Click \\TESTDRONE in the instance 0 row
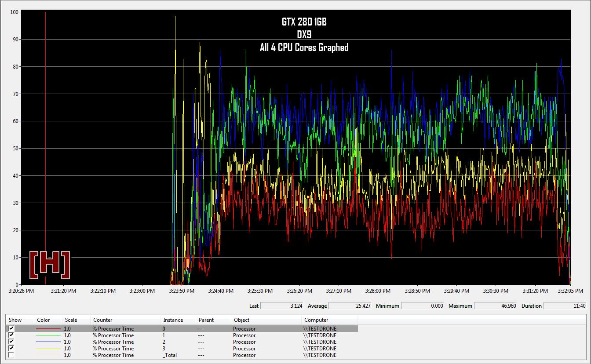Screen dimensions: 591x364 pyautogui.click(x=320, y=328)
